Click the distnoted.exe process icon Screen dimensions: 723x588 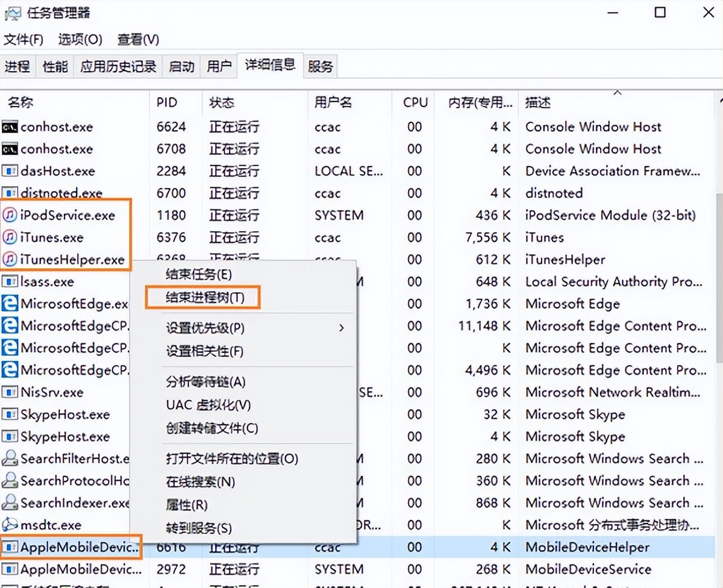(9, 193)
